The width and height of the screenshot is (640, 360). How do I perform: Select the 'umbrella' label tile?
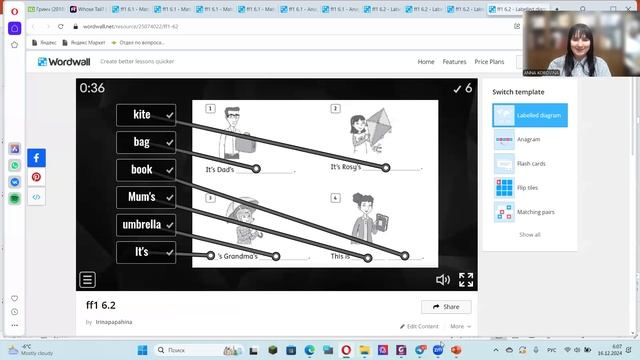pyautogui.click(x=146, y=224)
